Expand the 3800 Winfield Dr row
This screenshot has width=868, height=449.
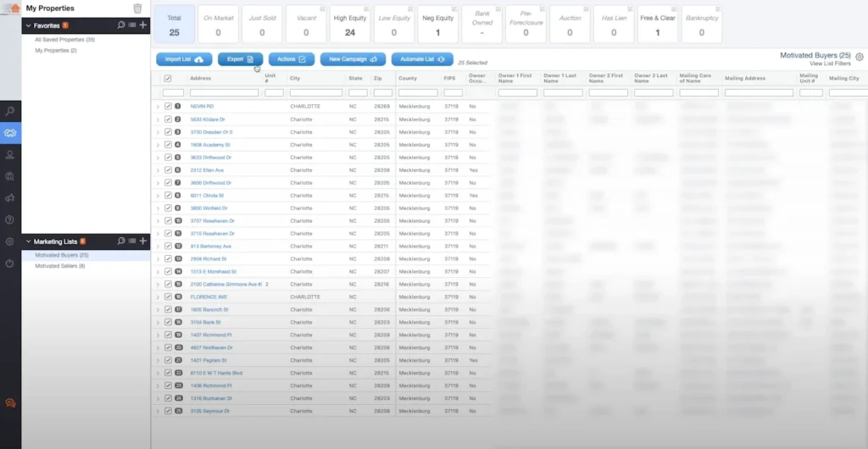coord(158,208)
